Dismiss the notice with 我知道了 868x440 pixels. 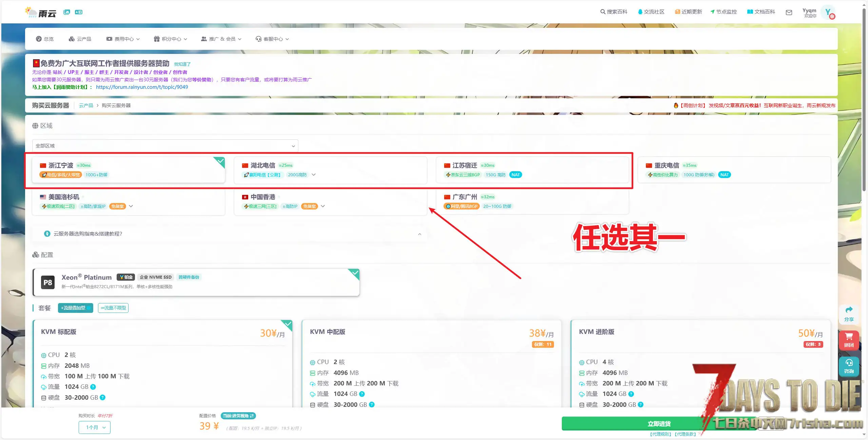(182, 64)
